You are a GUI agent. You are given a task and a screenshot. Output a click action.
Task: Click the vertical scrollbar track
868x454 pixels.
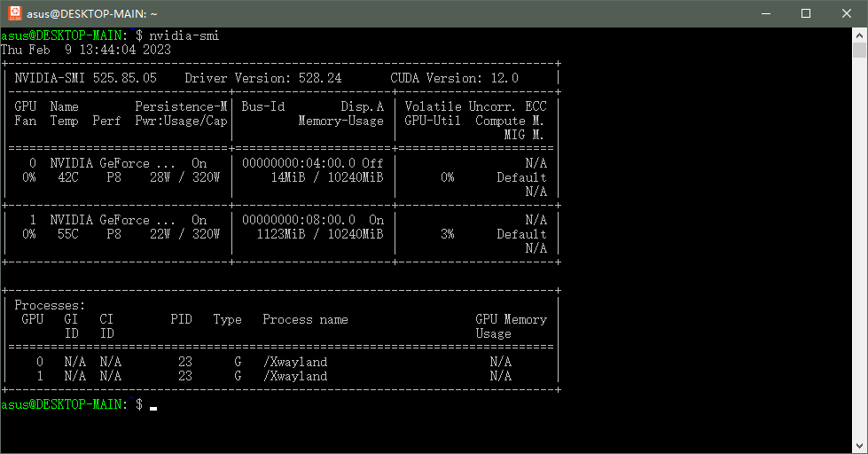coord(859,266)
